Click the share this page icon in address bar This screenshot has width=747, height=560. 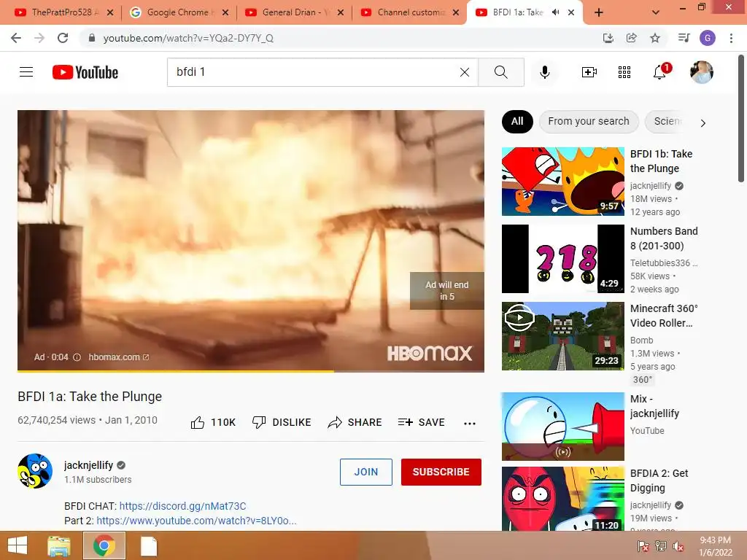pyautogui.click(x=631, y=38)
